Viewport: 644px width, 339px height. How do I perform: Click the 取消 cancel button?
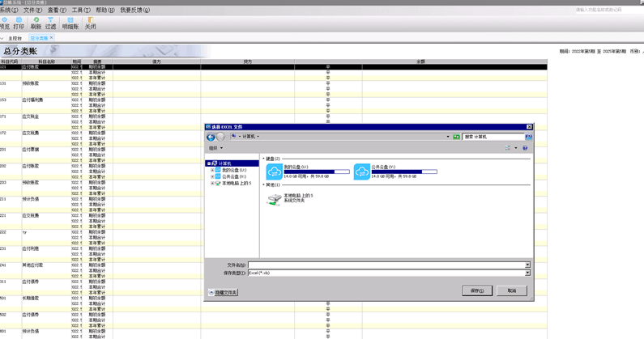coord(512,290)
